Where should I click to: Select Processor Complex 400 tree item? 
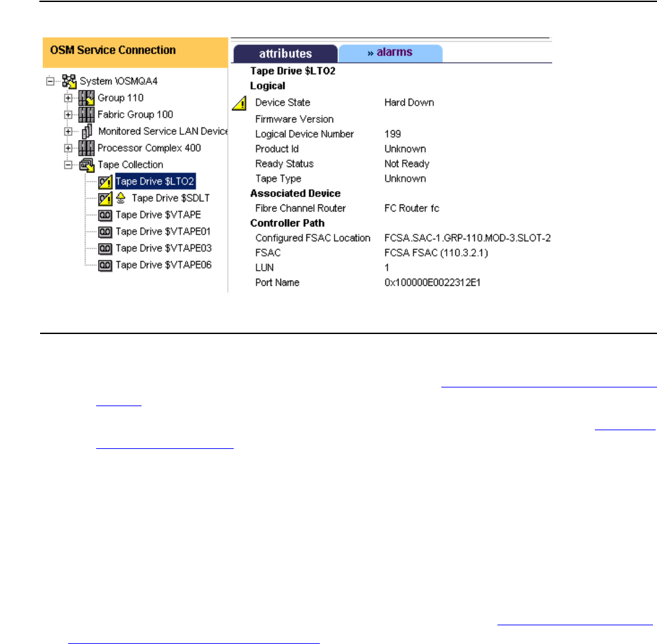coord(149,148)
